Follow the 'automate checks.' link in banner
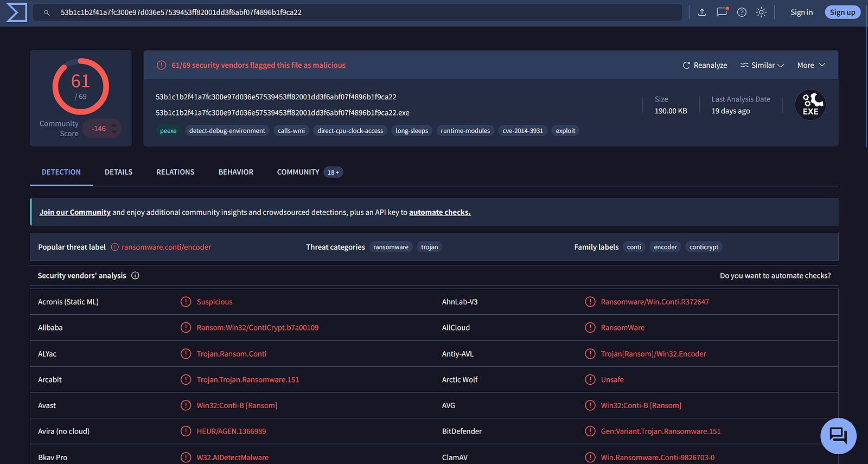The height and width of the screenshot is (464, 868). pos(440,212)
